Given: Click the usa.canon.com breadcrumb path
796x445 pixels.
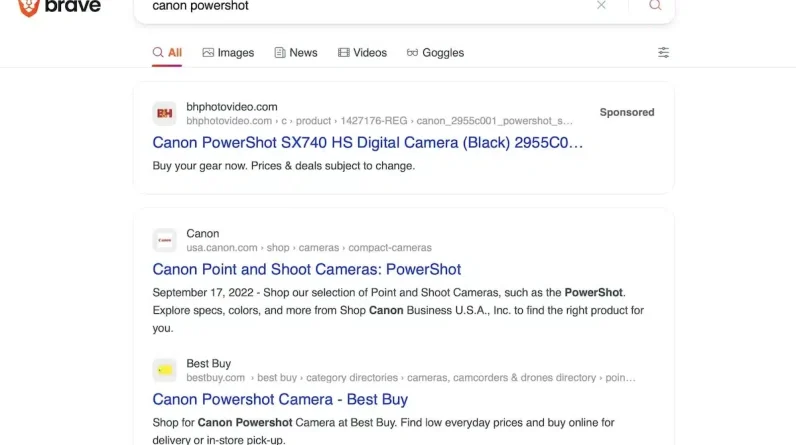Looking at the screenshot, I should (x=309, y=248).
